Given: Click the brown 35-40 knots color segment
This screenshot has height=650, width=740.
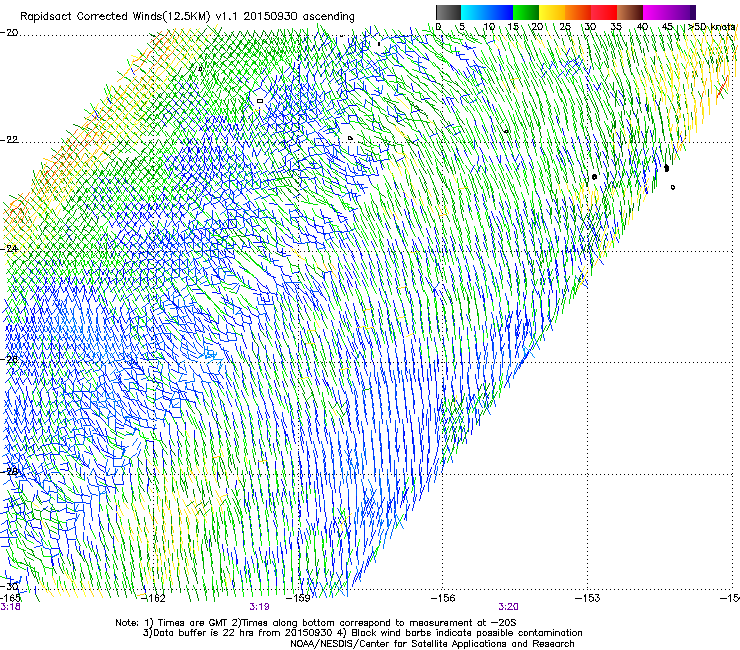Looking at the screenshot, I should pos(630,12).
